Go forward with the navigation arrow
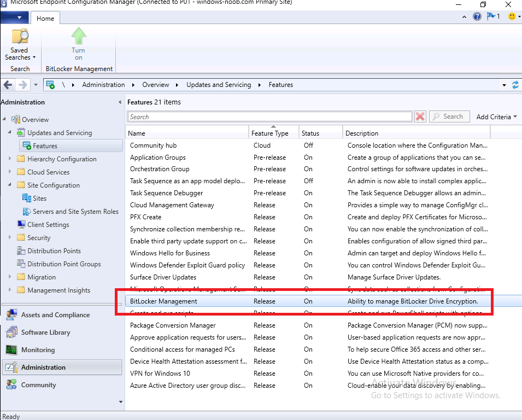This screenshot has width=522, height=420. [22, 85]
